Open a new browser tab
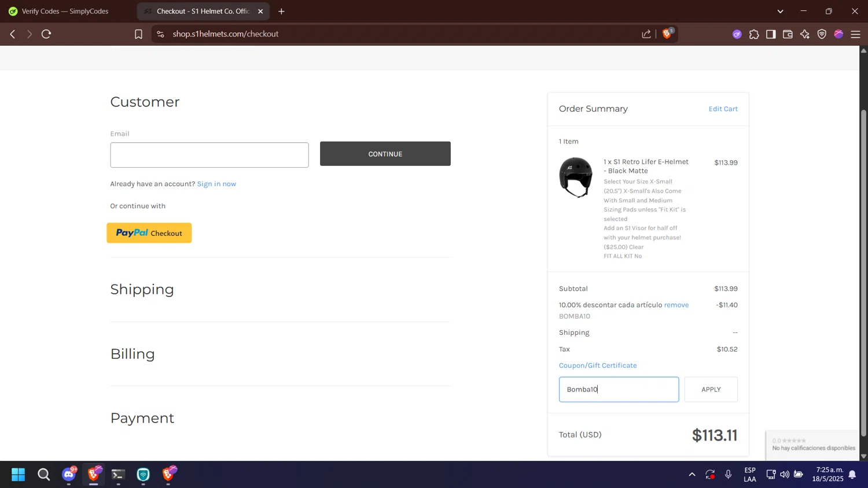This screenshot has width=868, height=488. (281, 11)
